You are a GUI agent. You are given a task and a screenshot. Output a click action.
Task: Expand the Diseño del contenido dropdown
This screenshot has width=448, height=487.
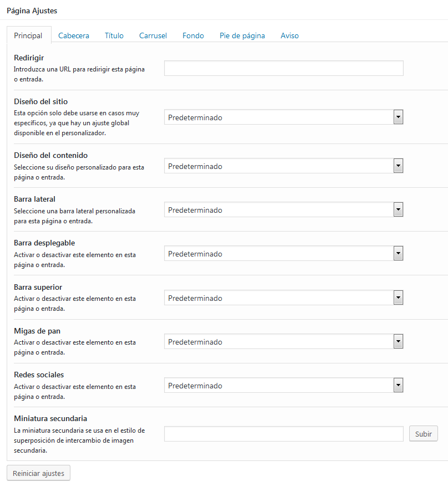pos(283,166)
